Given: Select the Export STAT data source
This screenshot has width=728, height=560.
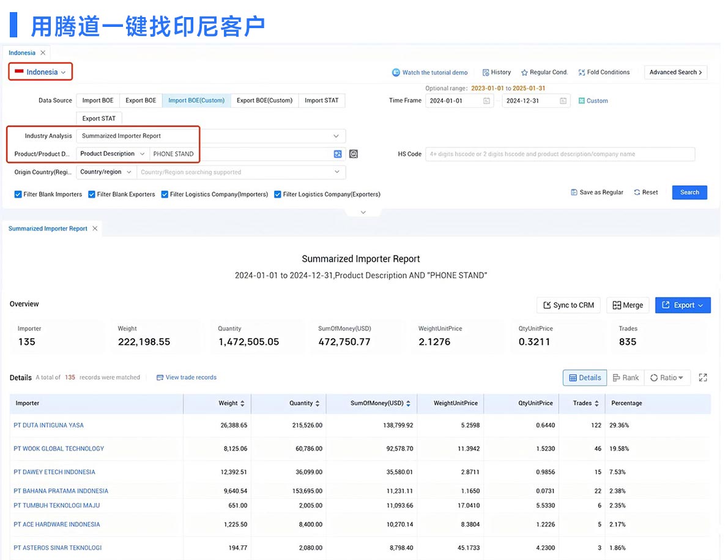Looking at the screenshot, I should pyautogui.click(x=99, y=119).
